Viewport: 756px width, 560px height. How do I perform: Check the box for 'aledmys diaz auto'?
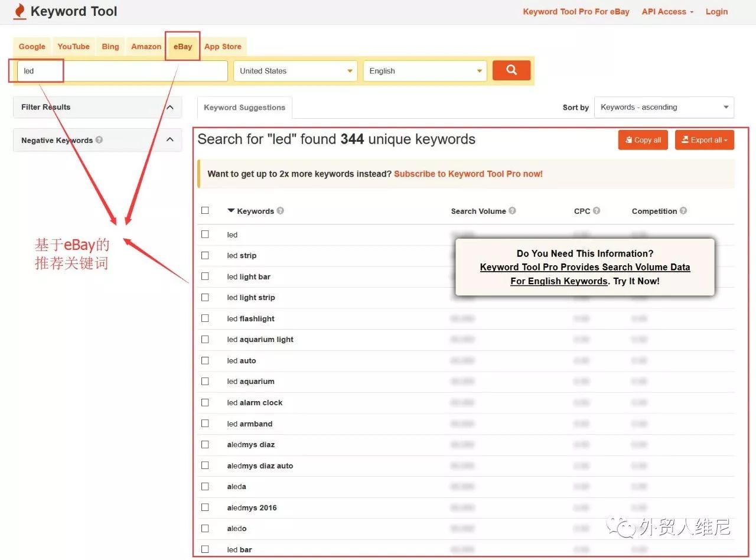[205, 465]
